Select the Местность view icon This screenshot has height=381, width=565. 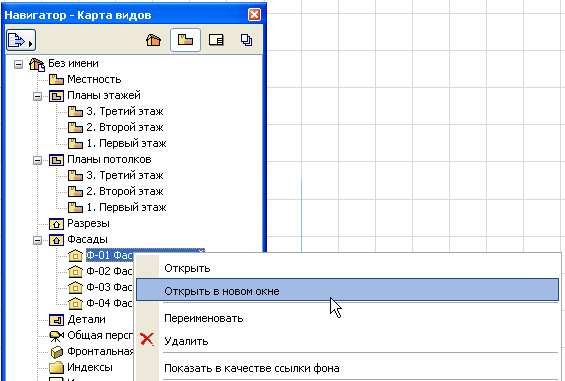(56, 80)
